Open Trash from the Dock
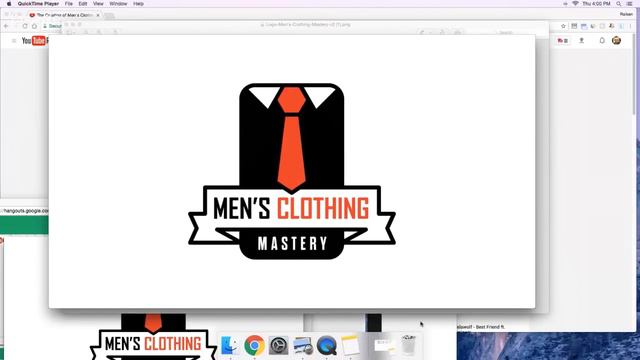640x360 pixels. pyautogui.click(x=408, y=345)
